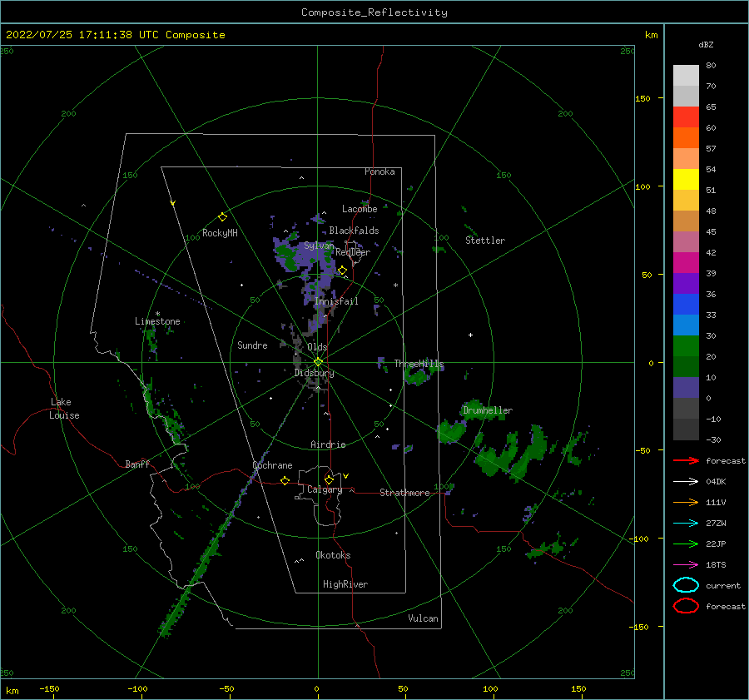Click the 2022/07/25 17:11:38 UTC Composite timestamp

point(115,35)
